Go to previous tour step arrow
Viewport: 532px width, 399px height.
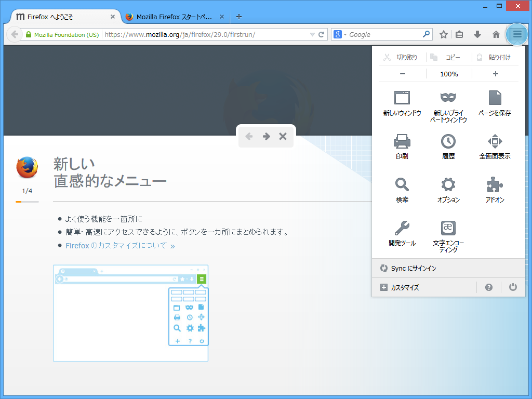249,137
